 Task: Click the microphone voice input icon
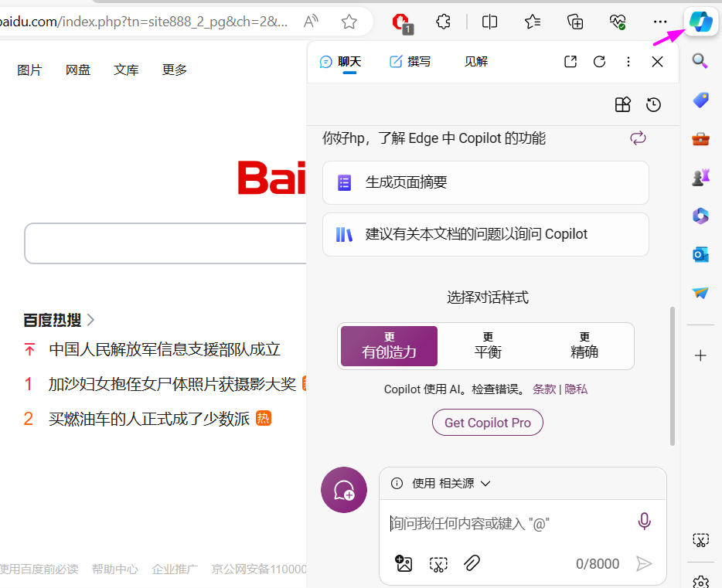[644, 522]
